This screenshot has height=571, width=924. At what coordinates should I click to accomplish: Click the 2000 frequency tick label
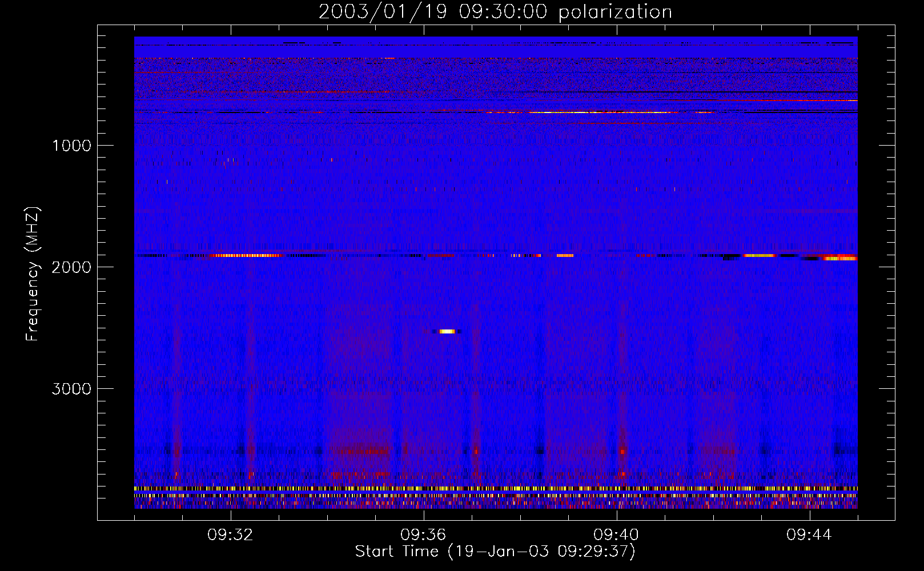(71, 267)
